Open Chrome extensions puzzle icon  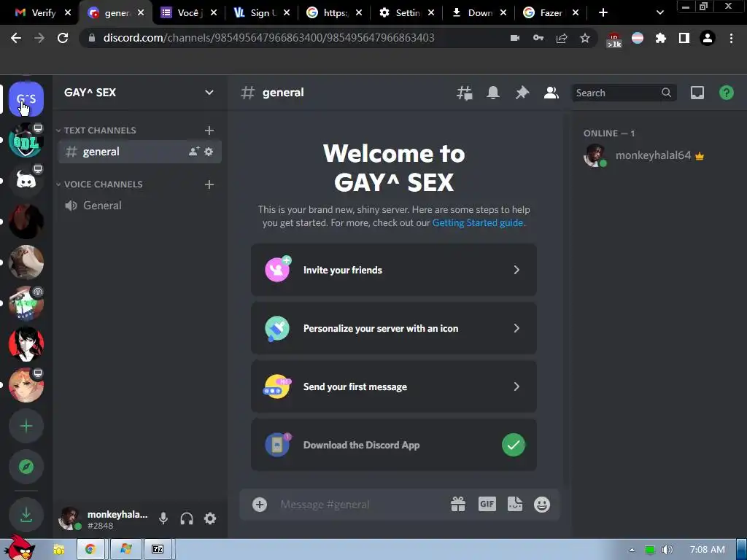pos(661,38)
